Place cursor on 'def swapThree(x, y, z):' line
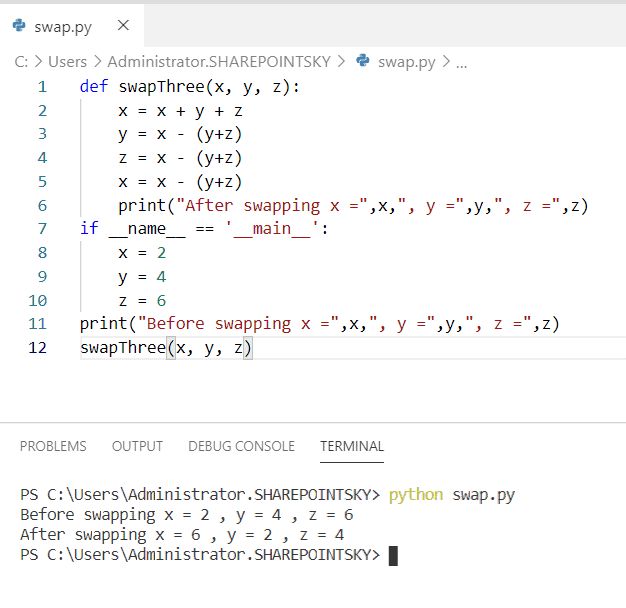 tap(190, 87)
